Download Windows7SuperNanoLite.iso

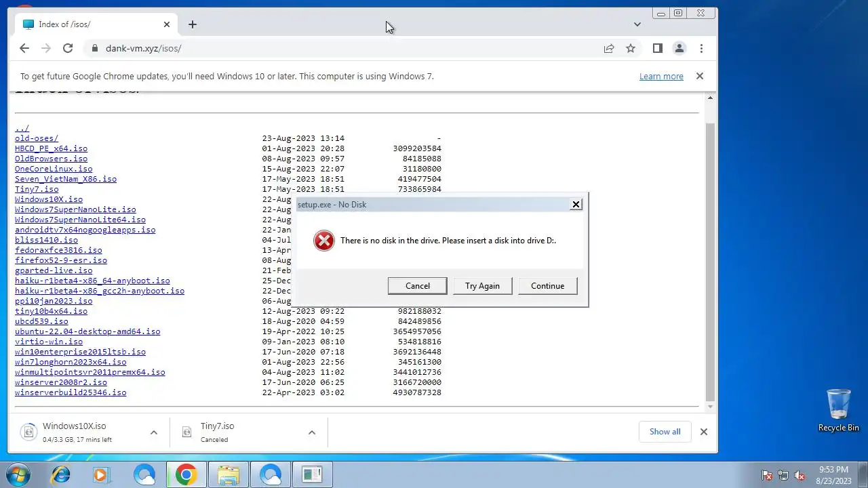point(75,209)
